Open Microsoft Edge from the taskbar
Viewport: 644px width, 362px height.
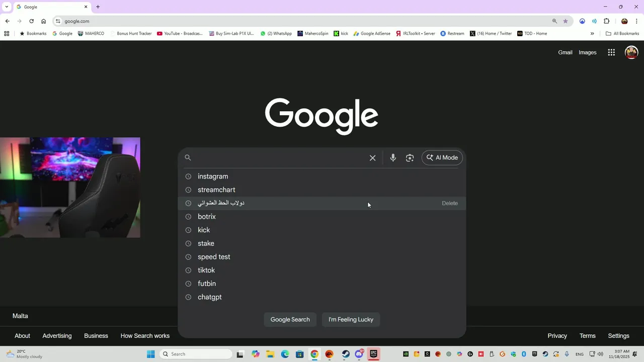[285, 354]
